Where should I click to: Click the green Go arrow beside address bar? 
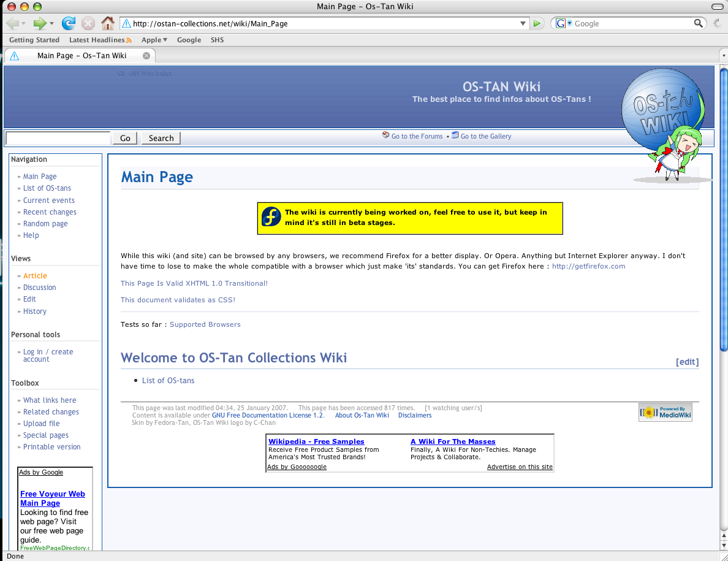pos(537,24)
